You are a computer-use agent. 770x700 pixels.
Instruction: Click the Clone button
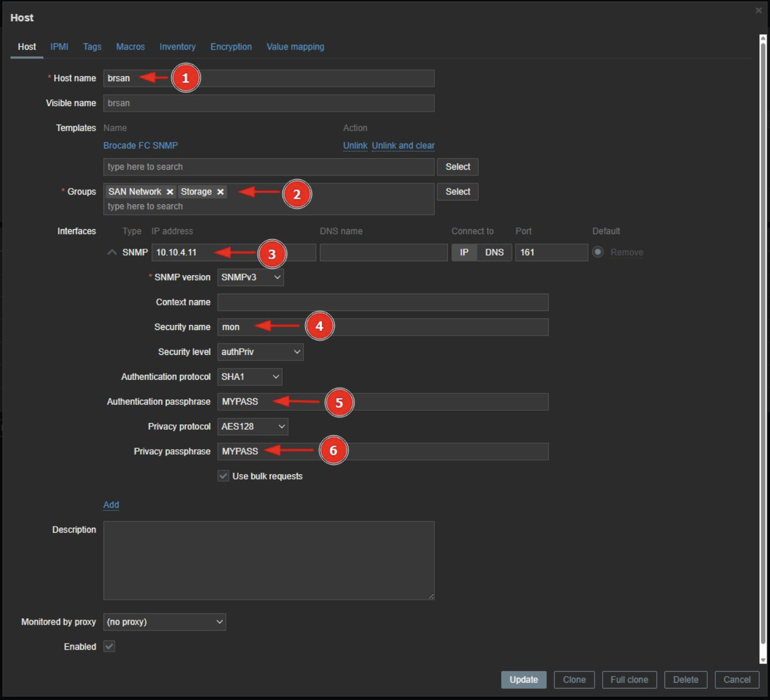coord(574,680)
